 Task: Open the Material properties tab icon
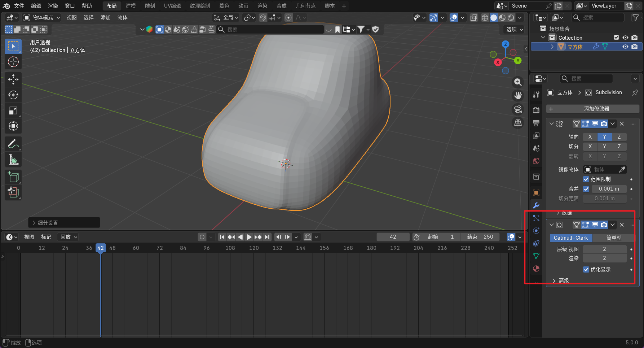(x=536, y=269)
